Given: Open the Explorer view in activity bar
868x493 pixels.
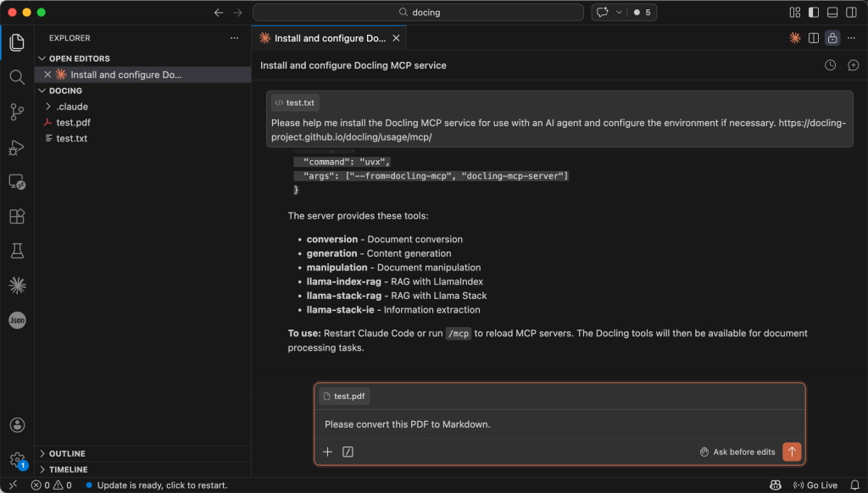Looking at the screenshot, I should [17, 42].
